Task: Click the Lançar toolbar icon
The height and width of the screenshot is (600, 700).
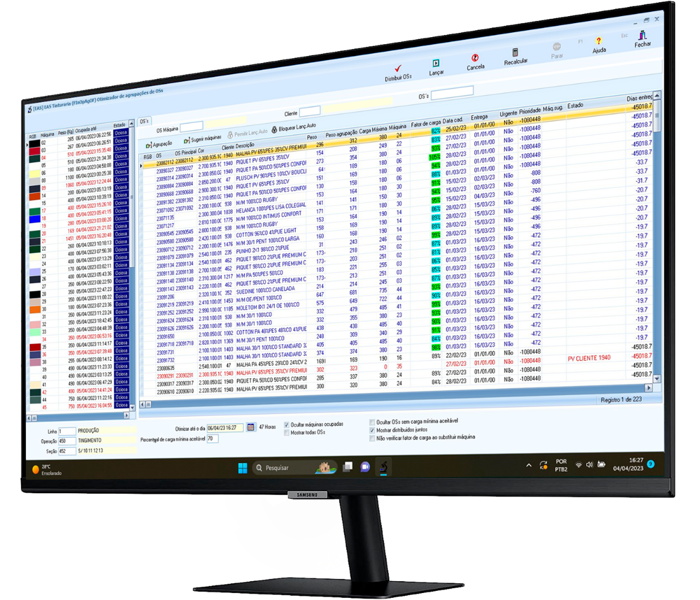Action: [x=436, y=64]
